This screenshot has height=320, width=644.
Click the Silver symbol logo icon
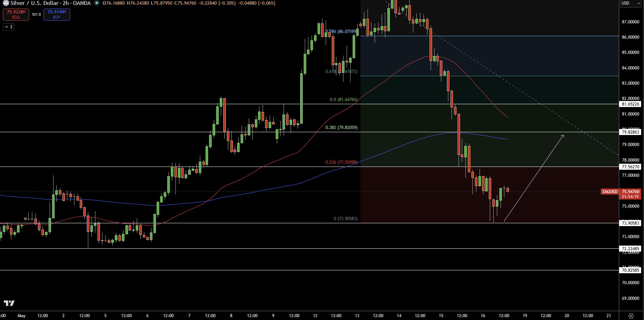pos(6,3)
